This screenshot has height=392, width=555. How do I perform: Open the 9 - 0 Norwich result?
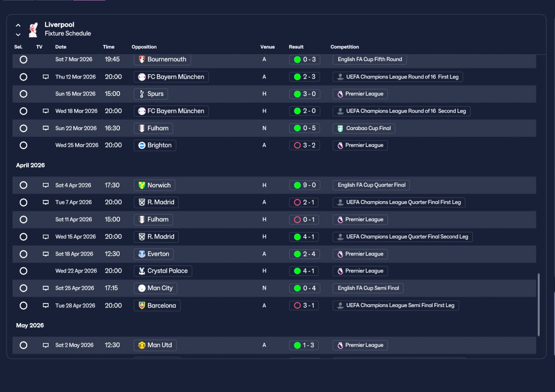[305, 185]
